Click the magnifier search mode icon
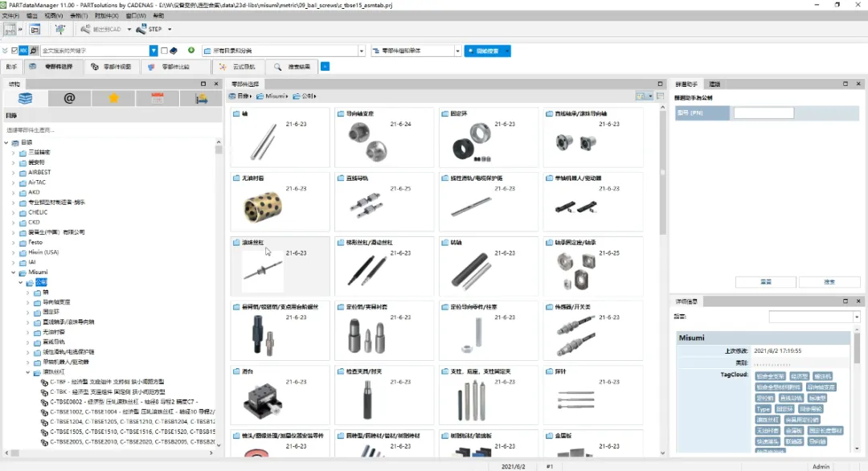Viewport: 868px width, 471px height. (x=33, y=51)
